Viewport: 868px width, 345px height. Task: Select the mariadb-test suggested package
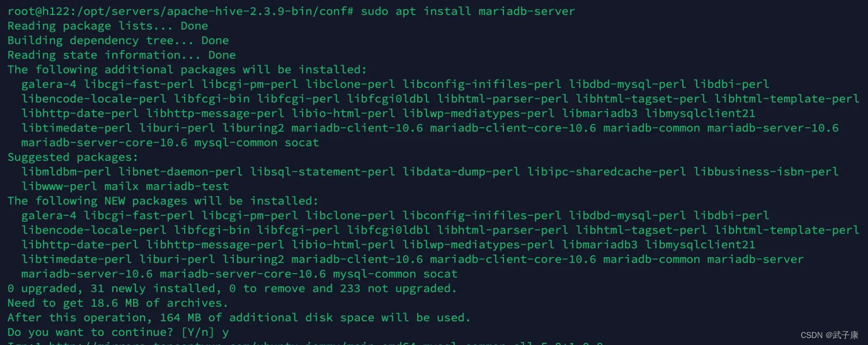tap(187, 186)
